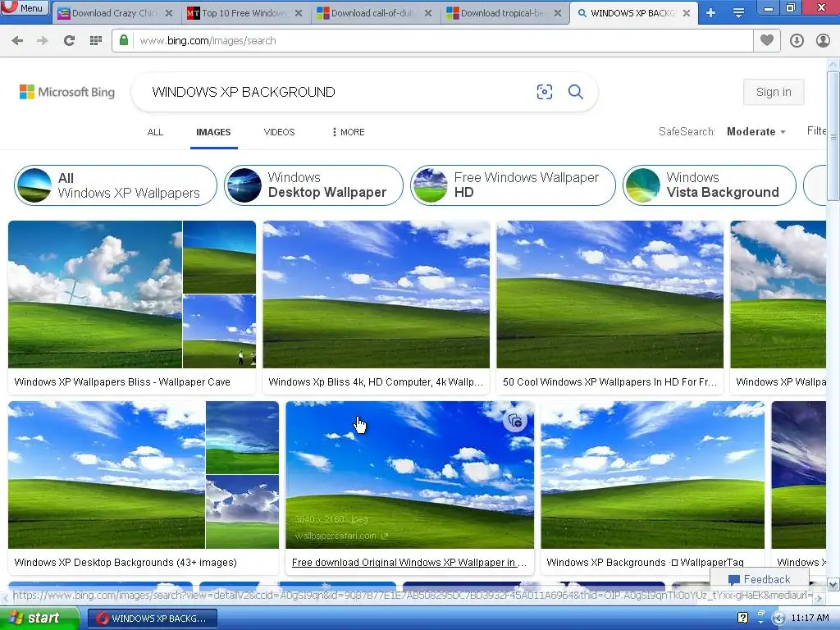The width and height of the screenshot is (840, 630).
Task: Select the IMAGES search category
Action: [x=213, y=132]
